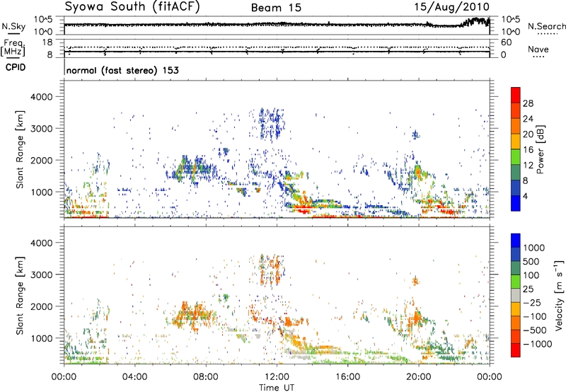Click the '-1000' velocity colorbar tick
This screenshot has width=566, height=392.
click(538, 344)
